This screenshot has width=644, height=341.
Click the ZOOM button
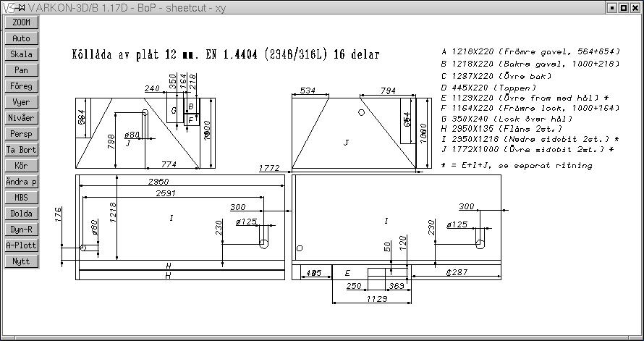click(x=22, y=22)
